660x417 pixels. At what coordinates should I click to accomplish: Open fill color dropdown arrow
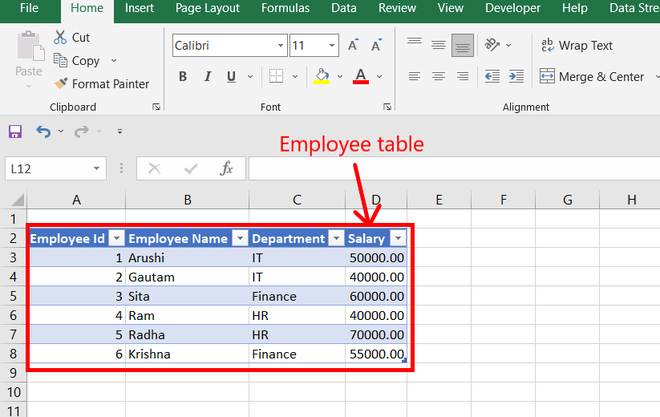click(340, 77)
